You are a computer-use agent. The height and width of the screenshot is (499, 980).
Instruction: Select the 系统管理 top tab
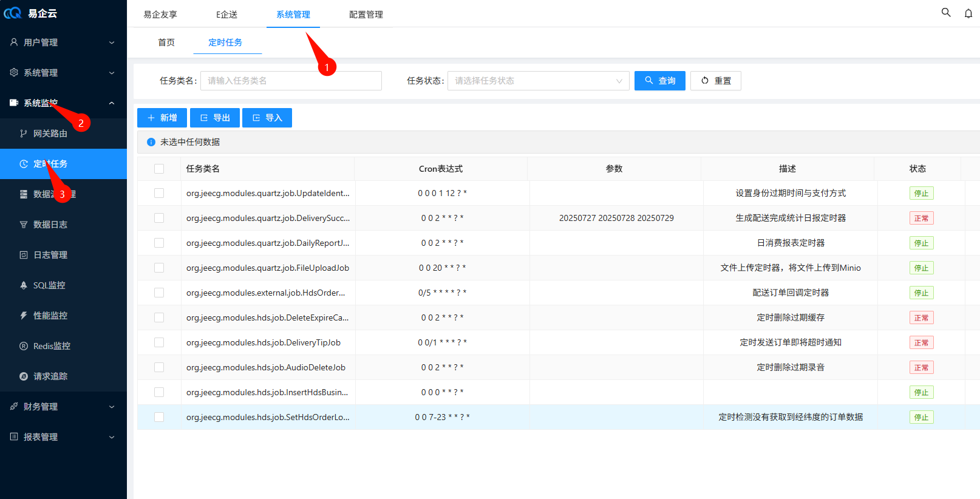click(x=293, y=15)
